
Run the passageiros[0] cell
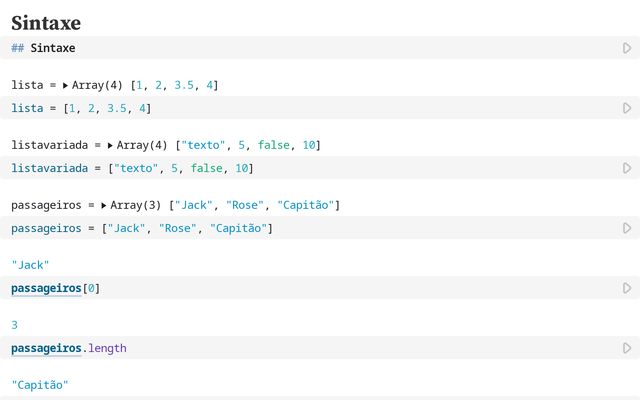coord(627,288)
